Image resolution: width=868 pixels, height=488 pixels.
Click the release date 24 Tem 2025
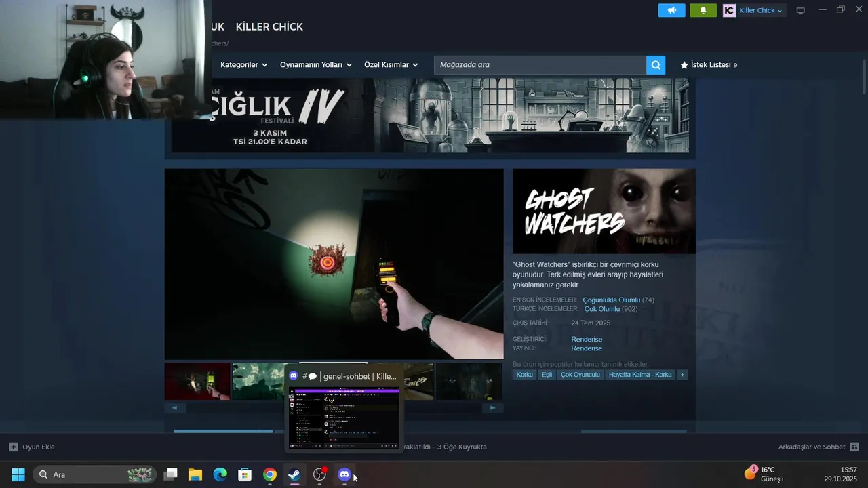coord(591,323)
